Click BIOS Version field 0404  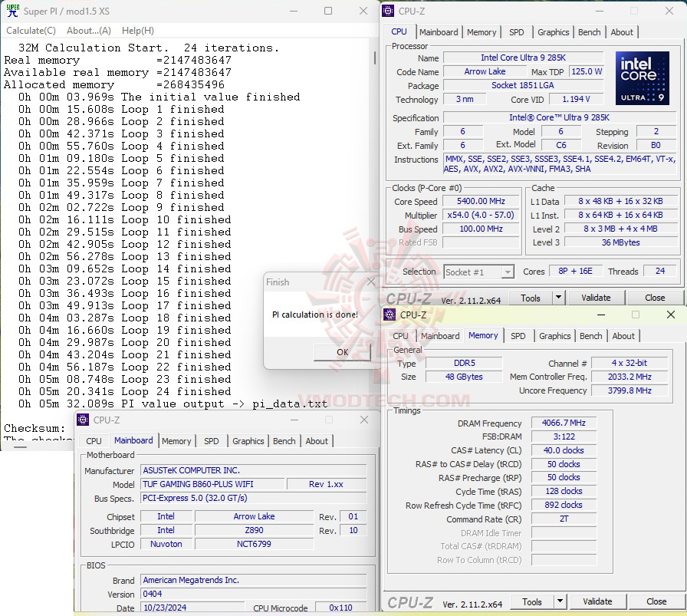(x=253, y=594)
